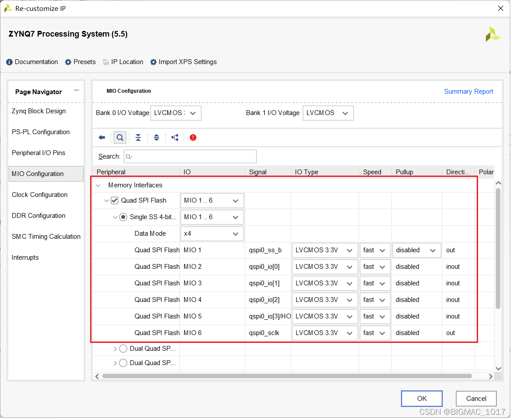Select MIO Configuration page
This screenshot has width=512, height=420.
46,175
